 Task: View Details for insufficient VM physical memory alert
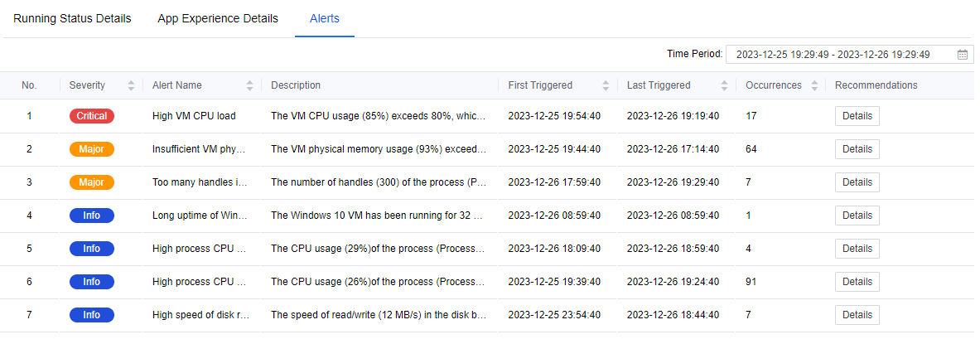pyautogui.click(x=857, y=149)
